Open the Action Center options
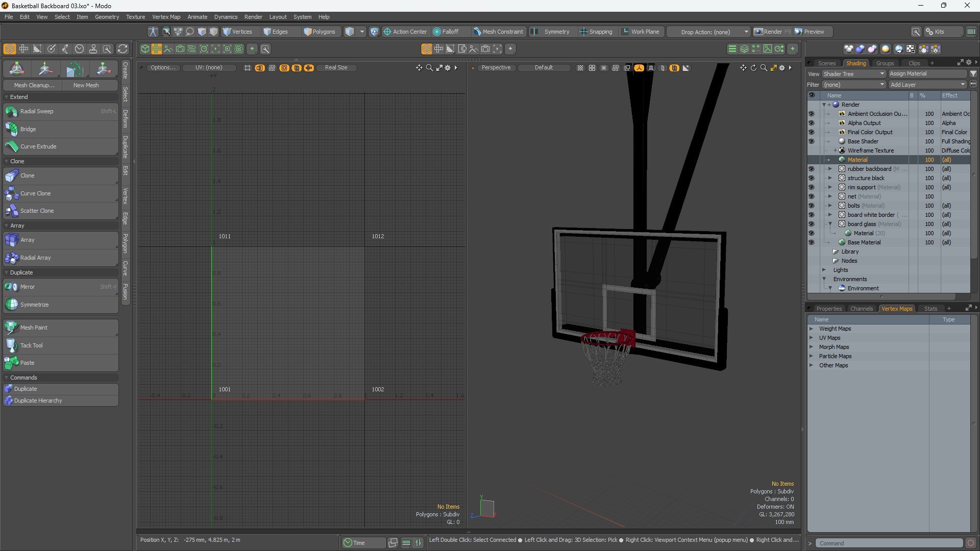Image resolution: width=980 pixels, height=551 pixels. (405, 32)
